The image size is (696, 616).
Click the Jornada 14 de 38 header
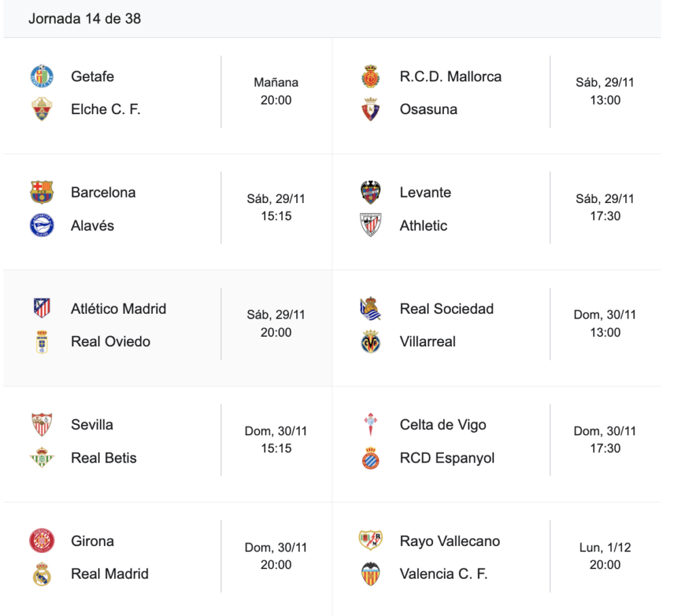click(84, 19)
